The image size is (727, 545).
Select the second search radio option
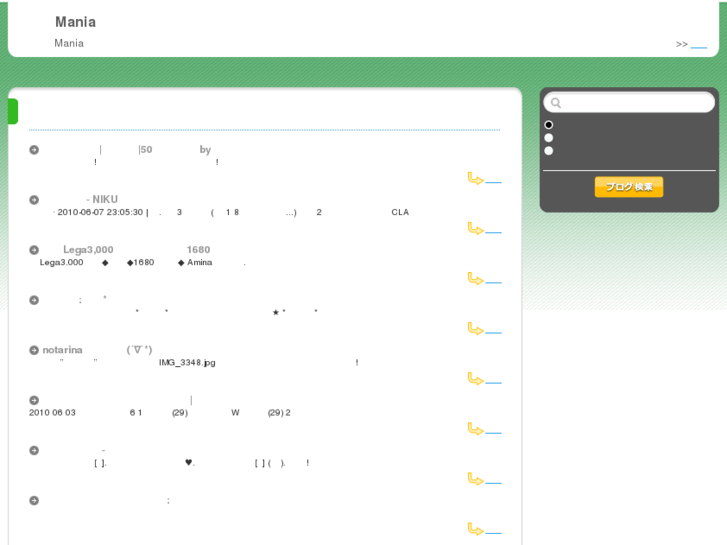(548, 138)
